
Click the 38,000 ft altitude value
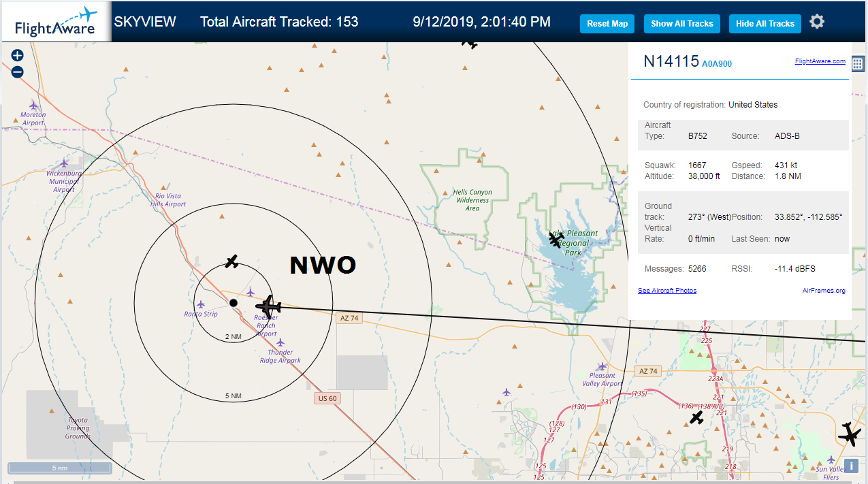pyautogui.click(x=704, y=176)
